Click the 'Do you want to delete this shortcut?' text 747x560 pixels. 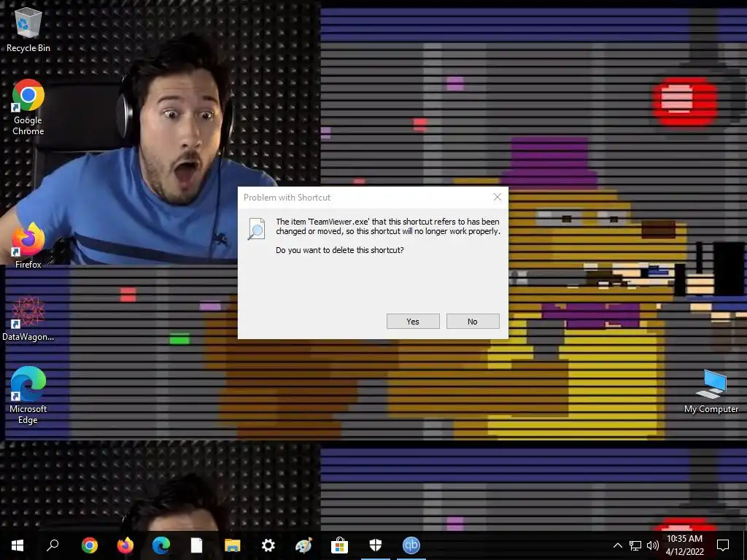point(340,250)
